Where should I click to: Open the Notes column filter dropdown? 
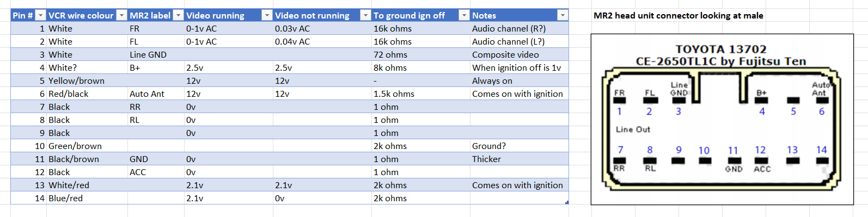coord(563,15)
